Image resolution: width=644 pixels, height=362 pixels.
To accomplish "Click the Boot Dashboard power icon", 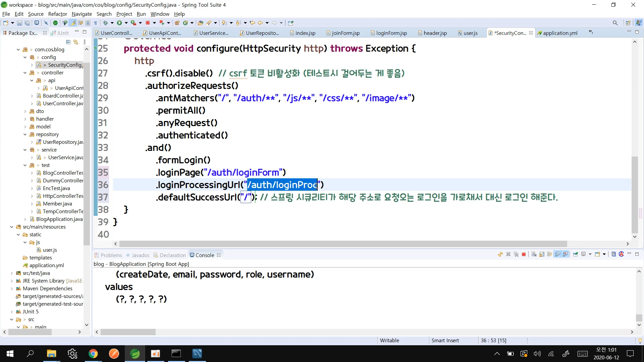I will [55, 23].
